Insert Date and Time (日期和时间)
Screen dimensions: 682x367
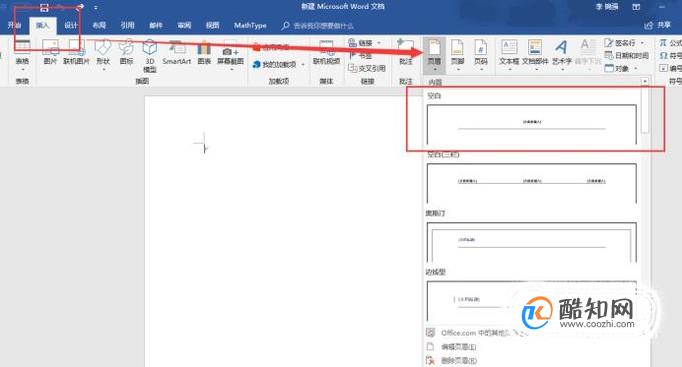[627, 56]
